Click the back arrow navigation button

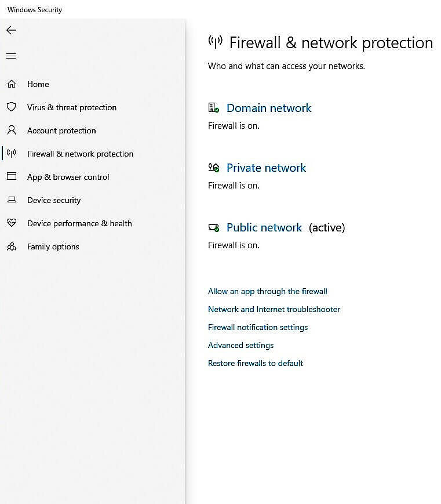click(x=10, y=30)
